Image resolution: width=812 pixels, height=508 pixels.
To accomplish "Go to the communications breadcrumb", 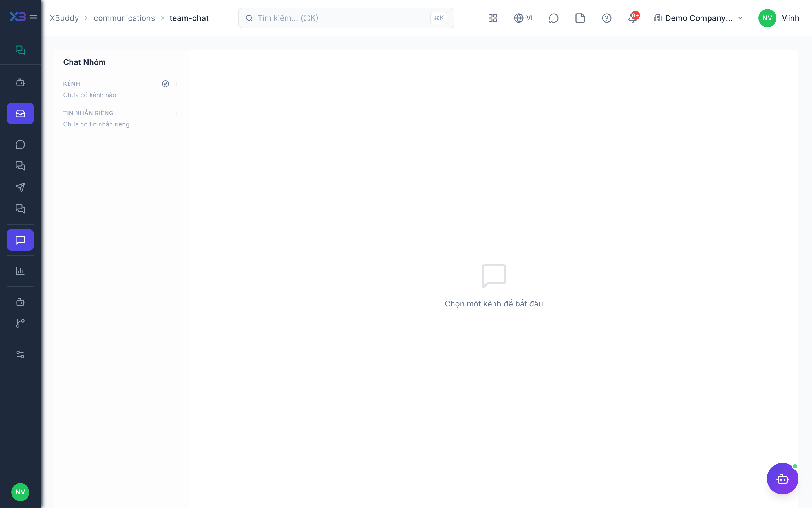I will pos(124,18).
